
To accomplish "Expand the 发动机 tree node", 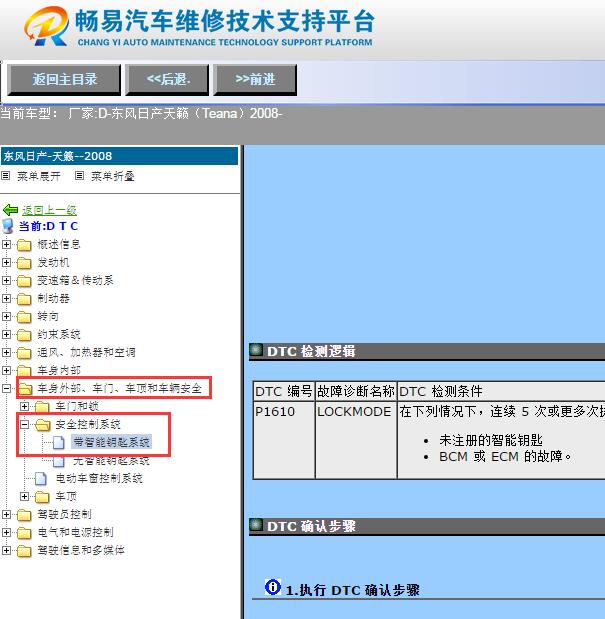I will pyautogui.click(x=6, y=262).
